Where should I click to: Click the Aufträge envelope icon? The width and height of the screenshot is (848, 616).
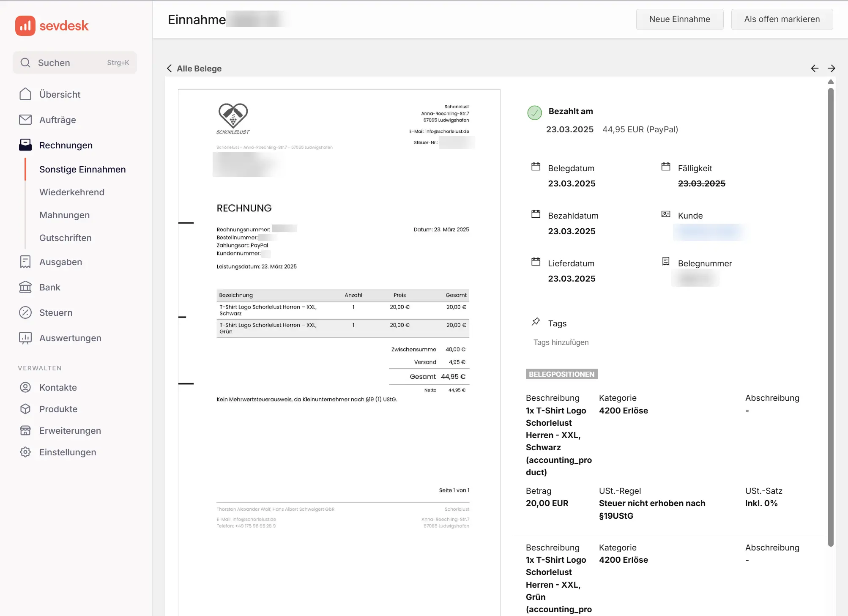[x=25, y=120]
